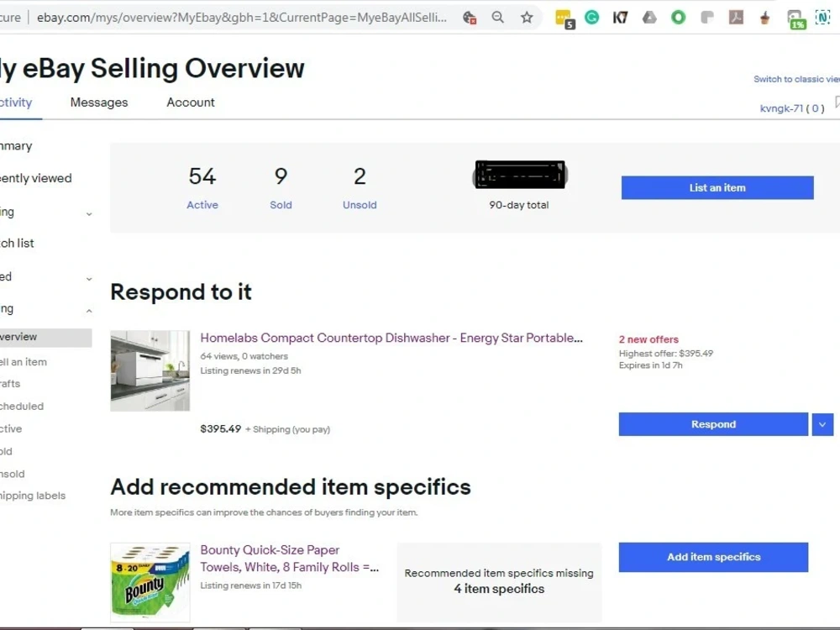This screenshot has width=840, height=630.
Task: Collapse the Selling section chevron in sidebar
Action: [x=89, y=311]
